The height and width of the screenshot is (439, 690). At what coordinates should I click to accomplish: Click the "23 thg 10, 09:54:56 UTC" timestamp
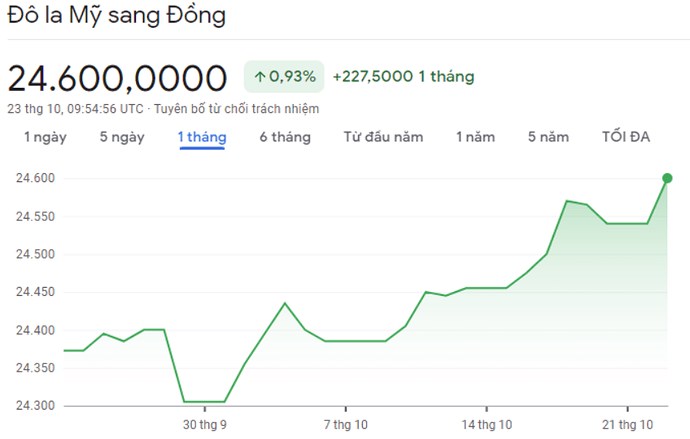click(75, 109)
